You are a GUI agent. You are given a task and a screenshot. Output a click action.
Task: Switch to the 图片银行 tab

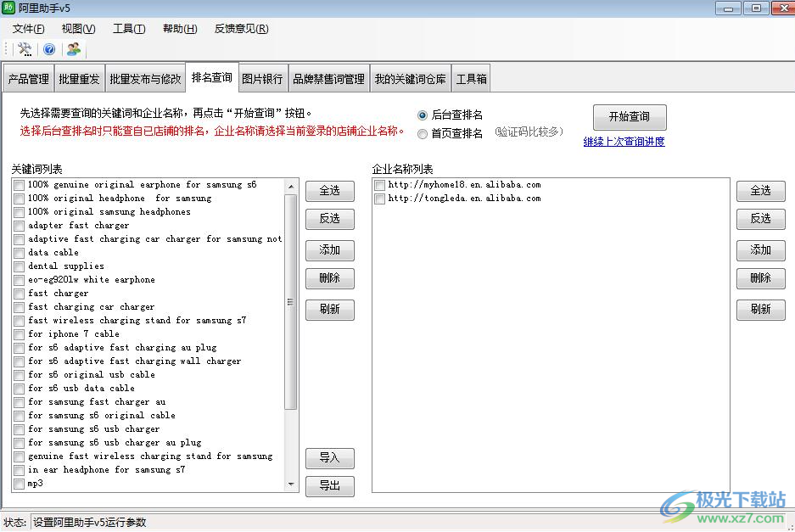pyautogui.click(x=263, y=79)
